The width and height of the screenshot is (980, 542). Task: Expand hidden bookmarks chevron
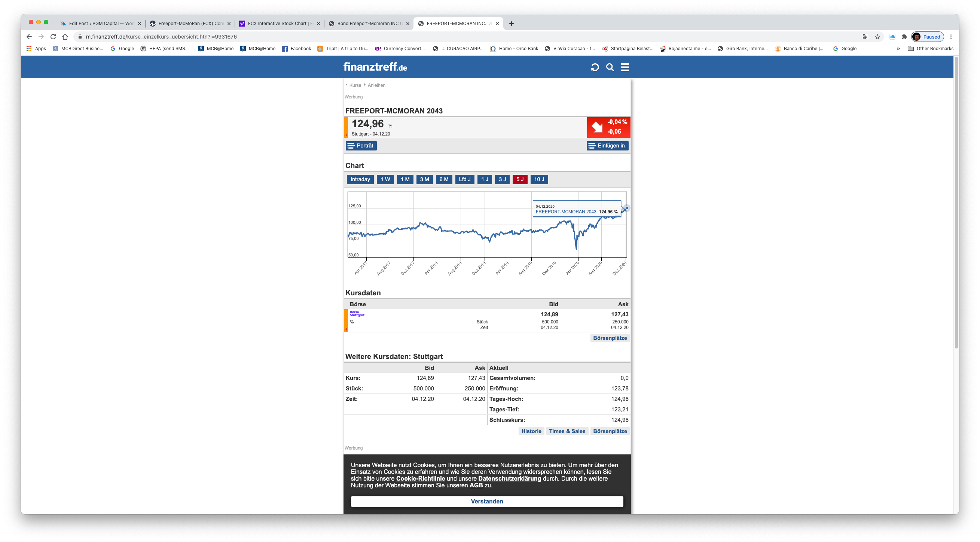coord(898,48)
